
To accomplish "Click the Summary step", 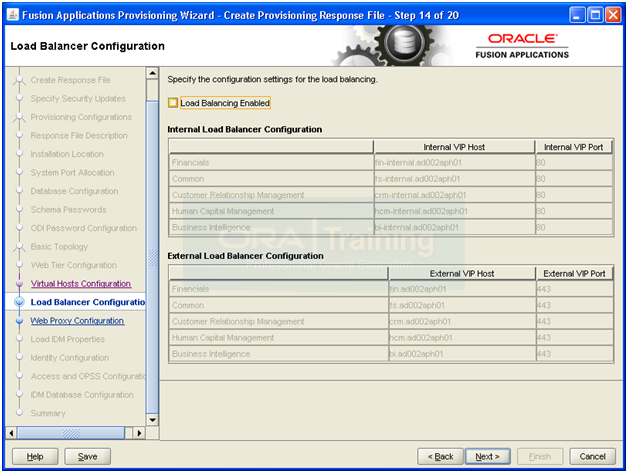I will (x=48, y=413).
